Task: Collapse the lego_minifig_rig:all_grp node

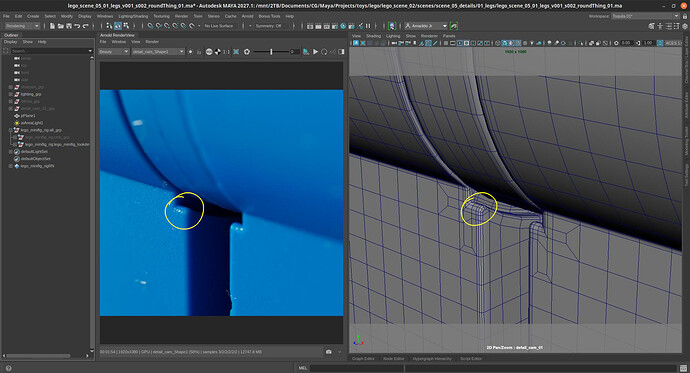Action: click(11, 130)
